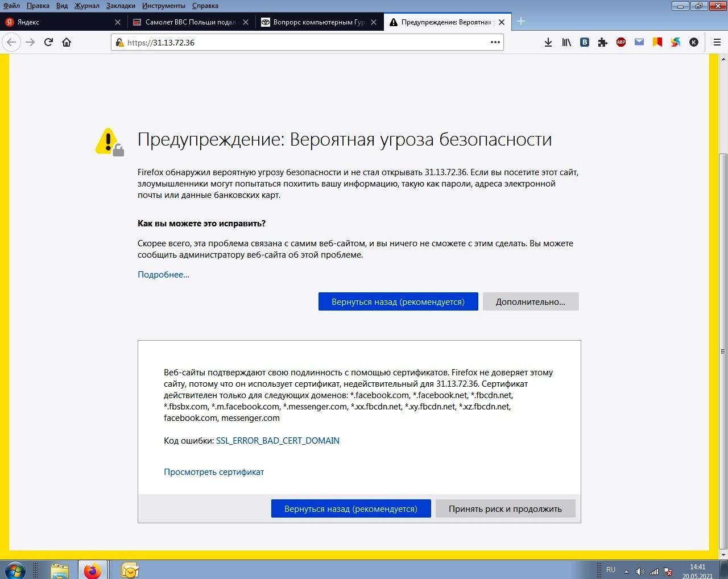Open the Справка menu
The width and height of the screenshot is (728, 579).
click(205, 6)
